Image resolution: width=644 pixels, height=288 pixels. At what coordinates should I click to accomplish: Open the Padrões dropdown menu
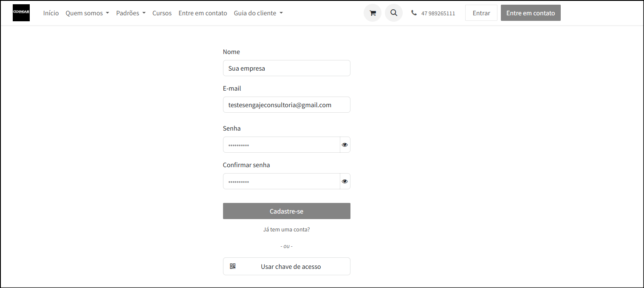point(131,13)
